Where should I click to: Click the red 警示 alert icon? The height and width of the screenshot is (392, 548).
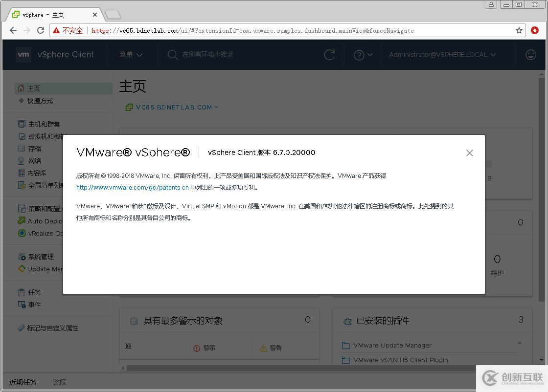[196, 348]
